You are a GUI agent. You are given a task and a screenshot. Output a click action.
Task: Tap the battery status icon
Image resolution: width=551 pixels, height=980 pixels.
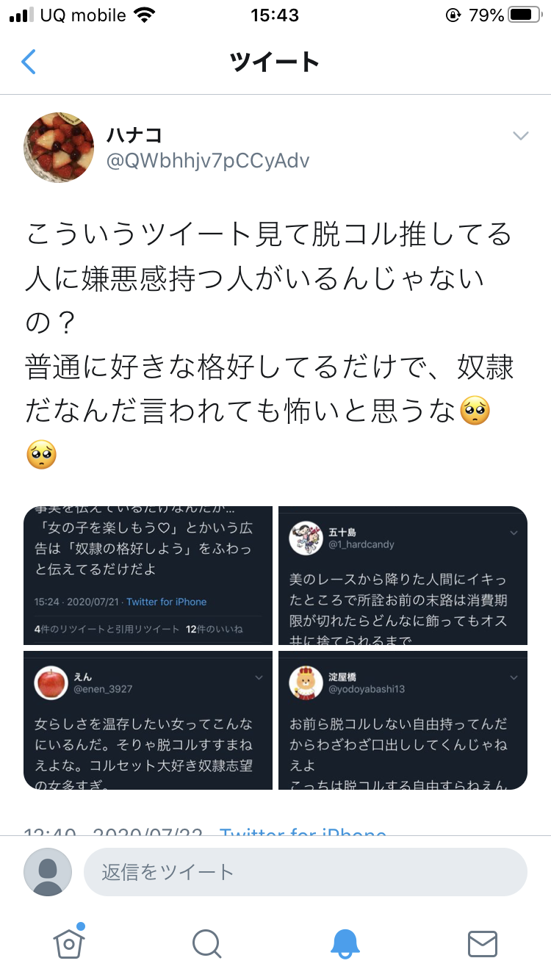click(x=525, y=15)
